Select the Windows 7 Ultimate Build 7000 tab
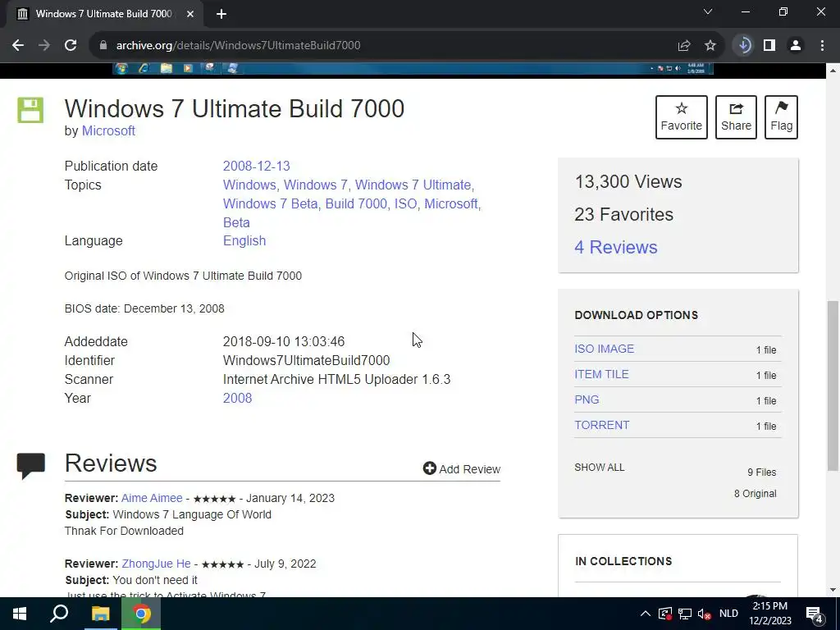The image size is (840, 630). click(104, 15)
